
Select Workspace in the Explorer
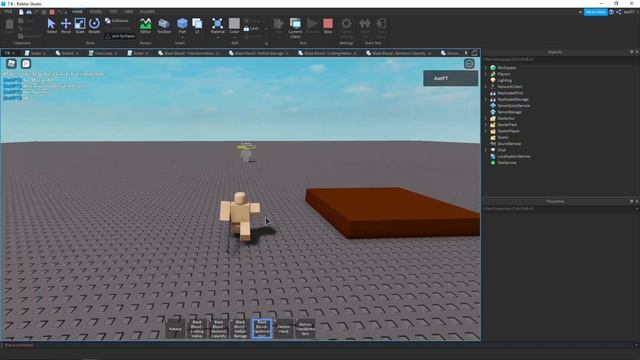[507, 68]
